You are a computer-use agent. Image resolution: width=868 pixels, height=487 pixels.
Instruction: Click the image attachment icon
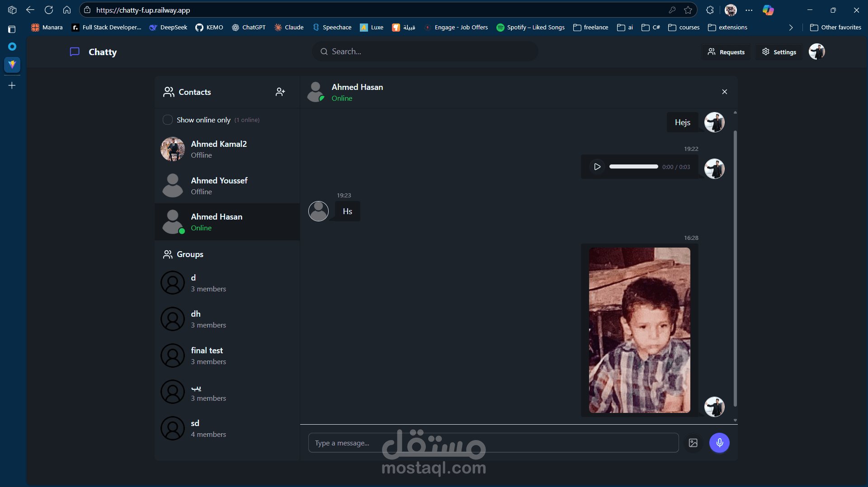693,443
